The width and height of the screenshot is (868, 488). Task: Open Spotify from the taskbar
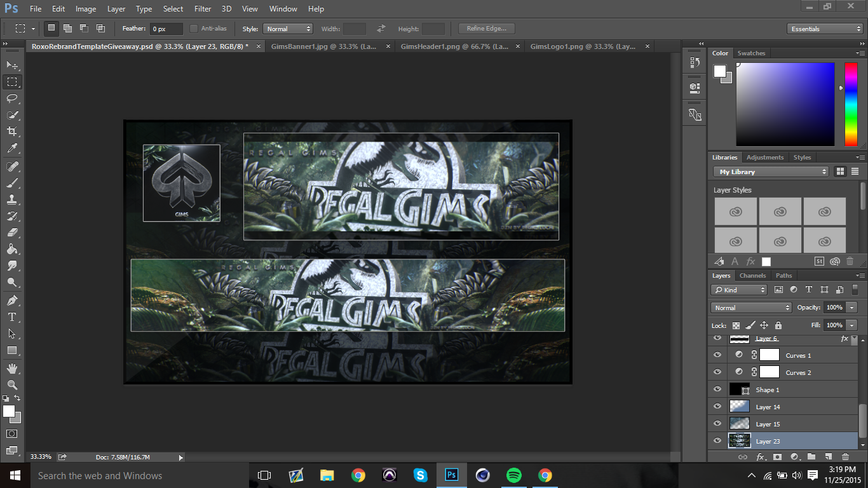(514, 475)
